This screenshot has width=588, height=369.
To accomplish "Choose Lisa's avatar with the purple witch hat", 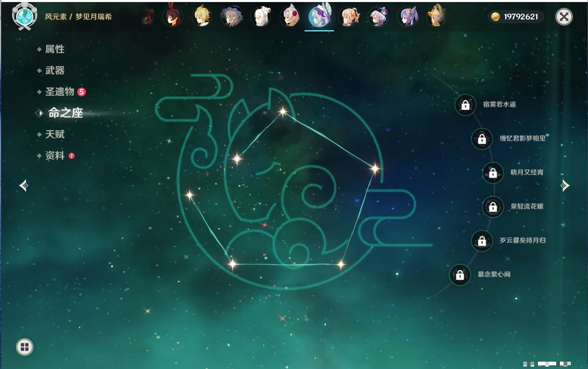I will point(231,16).
